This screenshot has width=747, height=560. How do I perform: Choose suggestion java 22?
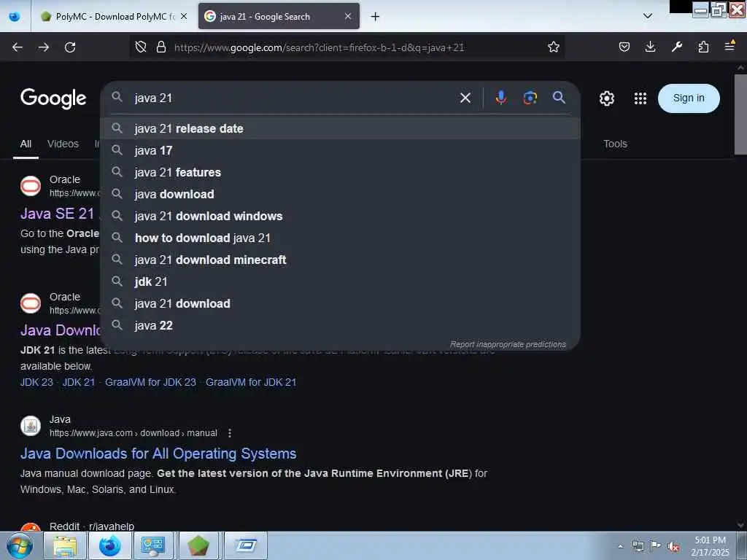[x=341, y=326]
